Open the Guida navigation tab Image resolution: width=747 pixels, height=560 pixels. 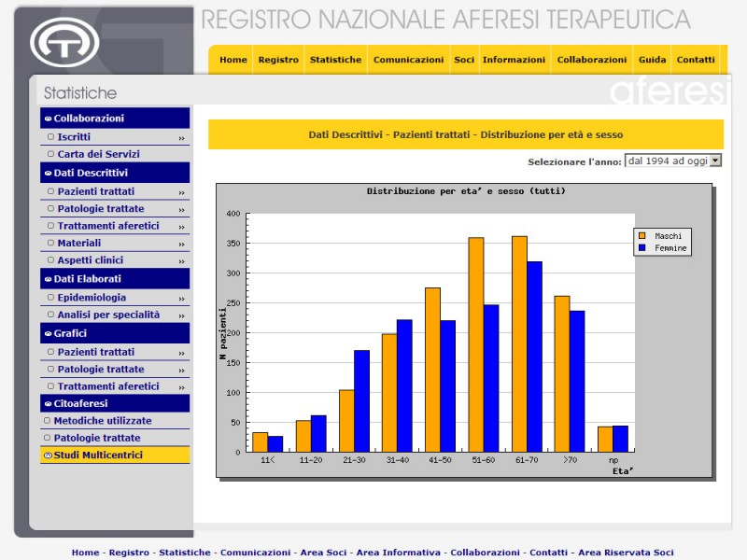(x=652, y=60)
